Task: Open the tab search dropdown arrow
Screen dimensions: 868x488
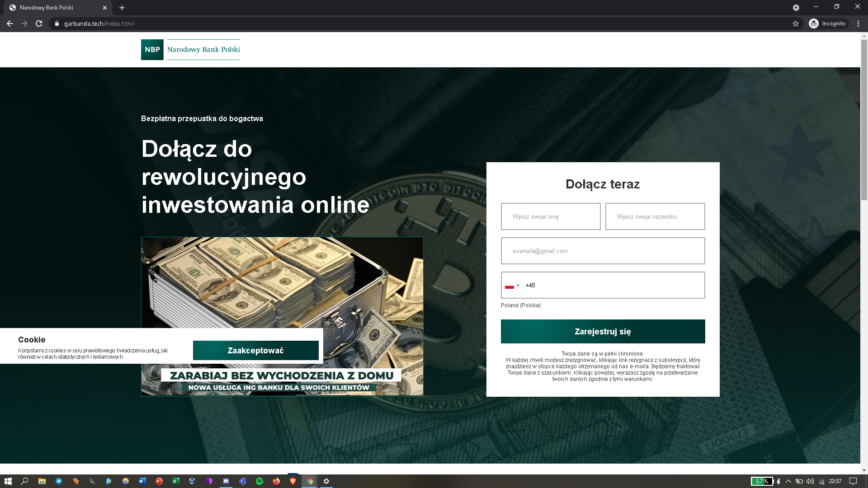Action: pos(796,8)
